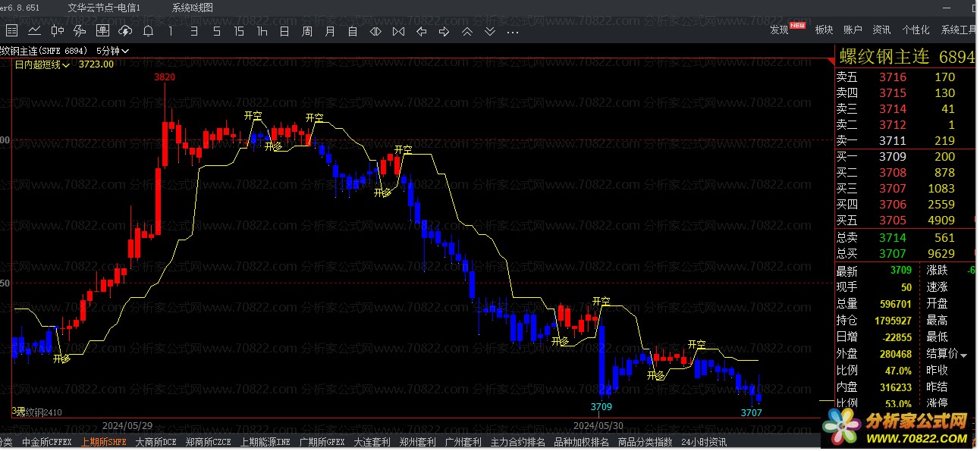Viewport: 980px width, 451px height.
Task: Open the 系统工具 menu
Action: coord(960,30)
